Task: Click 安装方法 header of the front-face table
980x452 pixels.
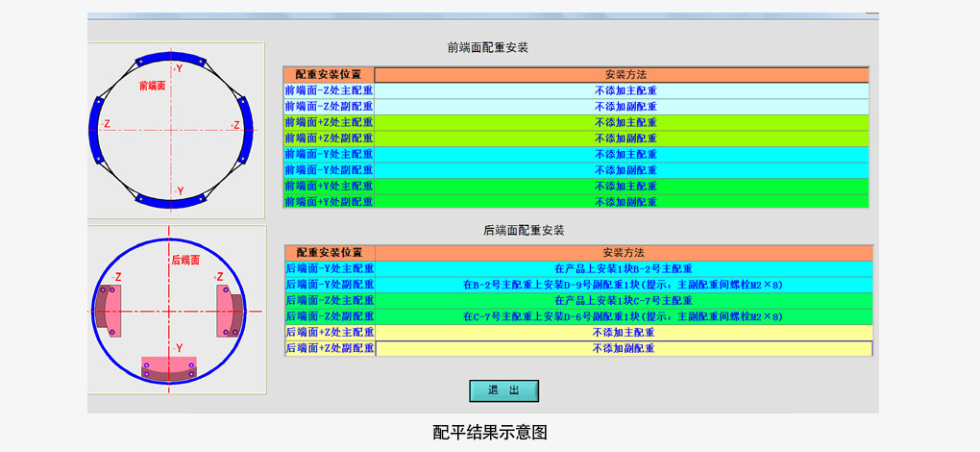Action: (622, 74)
